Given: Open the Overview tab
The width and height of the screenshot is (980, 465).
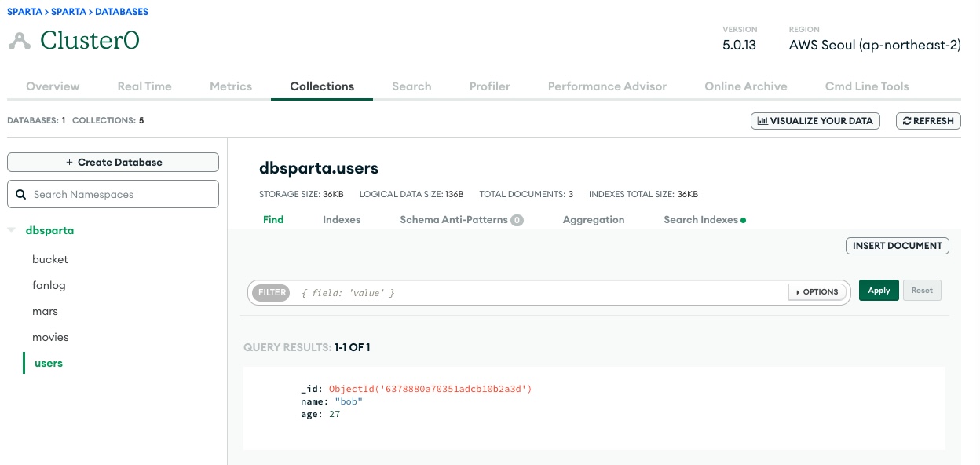Looking at the screenshot, I should [x=53, y=86].
